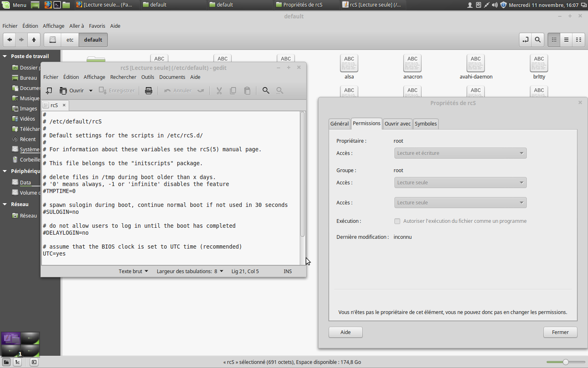Click the Aide button in properties
The height and width of the screenshot is (368, 588).
pos(345,332)
